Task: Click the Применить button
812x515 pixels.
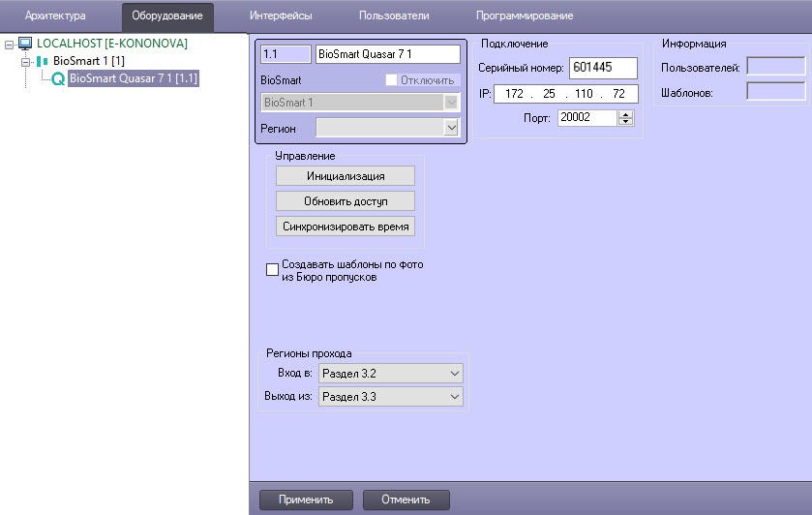Action: point(306,500)
